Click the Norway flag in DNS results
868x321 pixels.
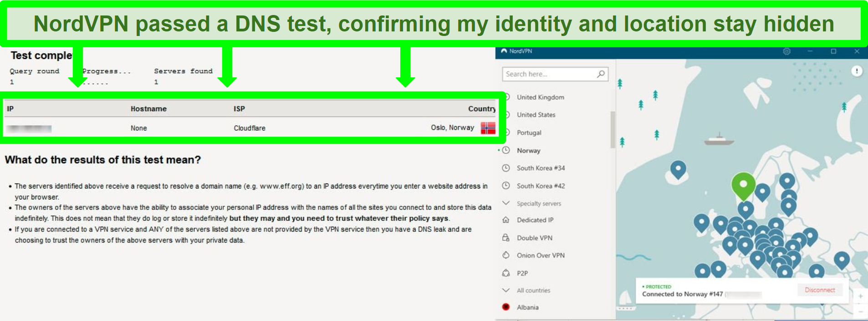(x=488, y=128)
